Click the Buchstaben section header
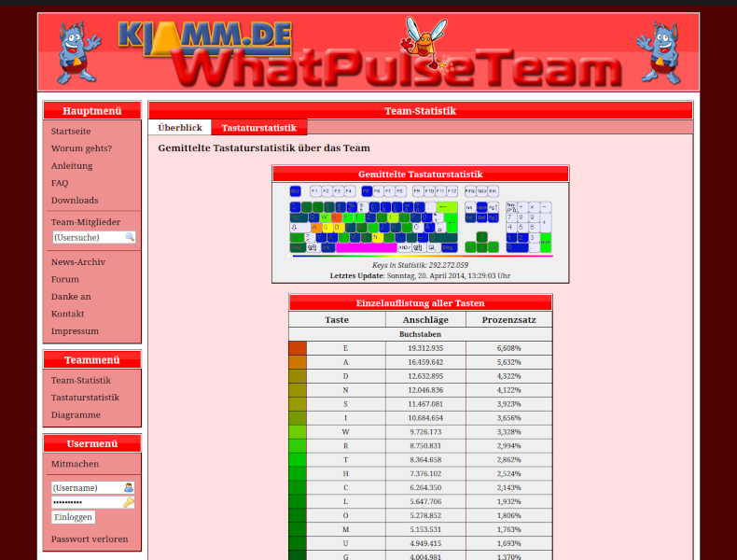737x560 pixels. click(x=420, y=334)
